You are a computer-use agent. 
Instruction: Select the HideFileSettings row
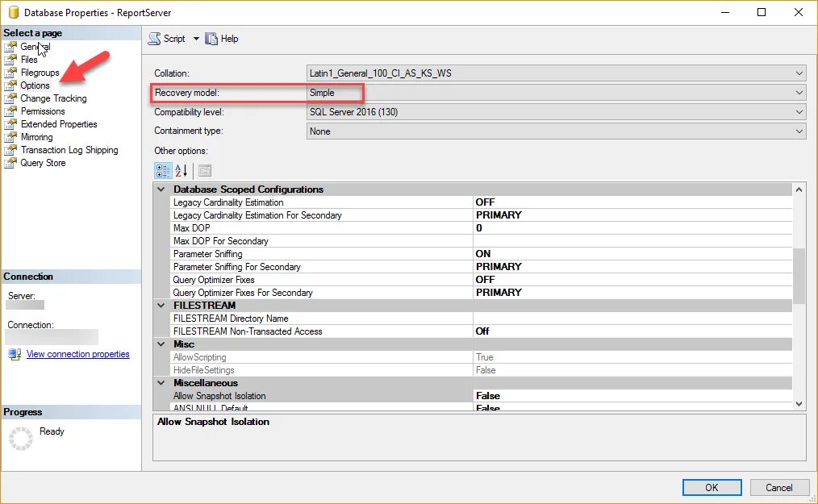point(481,370)
